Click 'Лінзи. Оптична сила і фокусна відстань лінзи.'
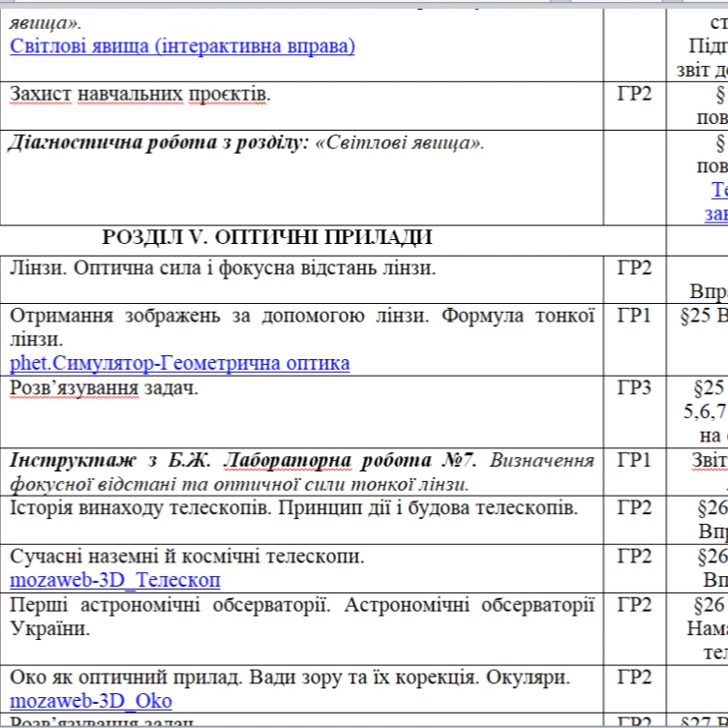This screenshot has height=728, width=728. coord(223,268)
